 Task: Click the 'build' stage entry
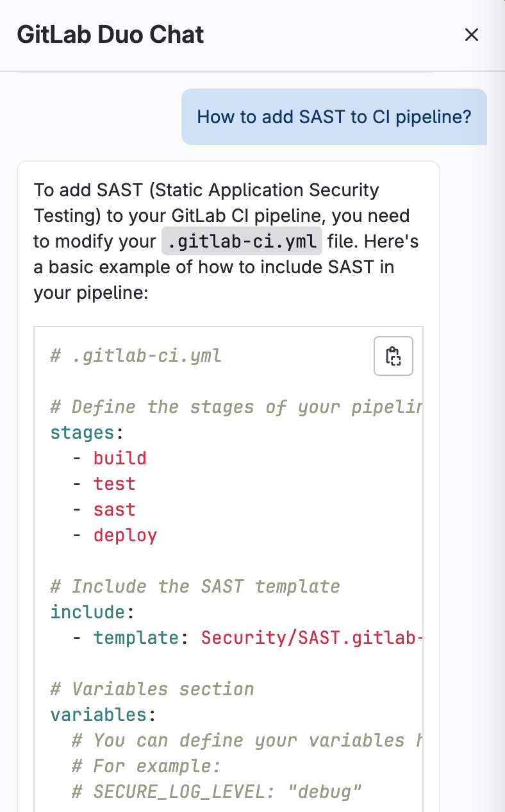(120, 458)
